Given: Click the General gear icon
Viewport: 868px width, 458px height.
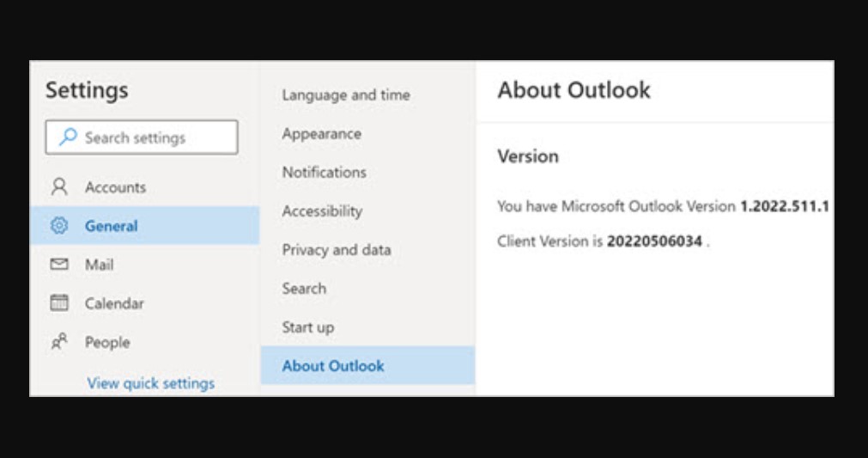Looking at the screenshot, I should pos(59,225).
